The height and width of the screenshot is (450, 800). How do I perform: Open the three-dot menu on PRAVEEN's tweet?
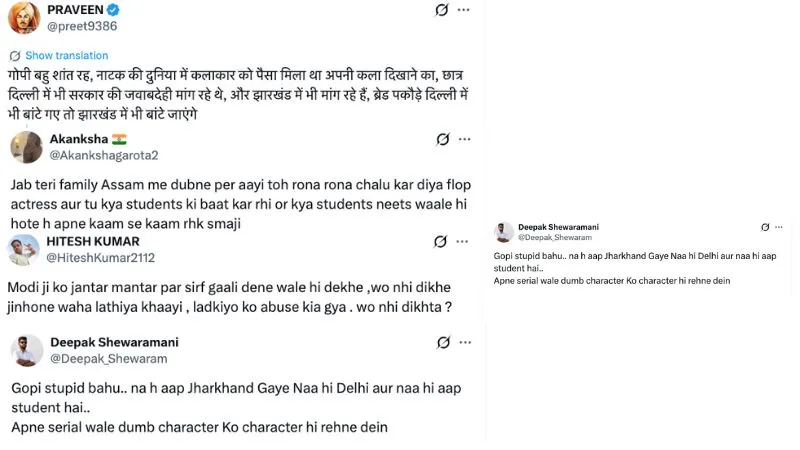[463, 10]
